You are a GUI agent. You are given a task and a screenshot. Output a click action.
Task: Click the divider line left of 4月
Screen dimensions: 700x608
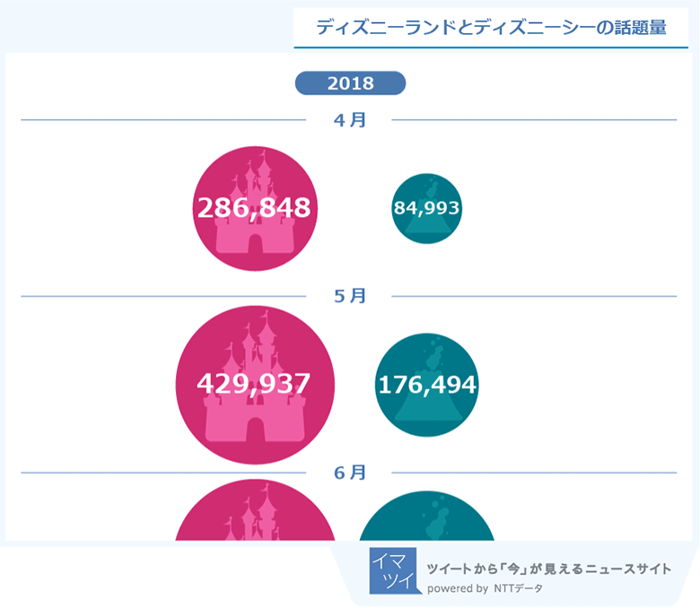162,120
